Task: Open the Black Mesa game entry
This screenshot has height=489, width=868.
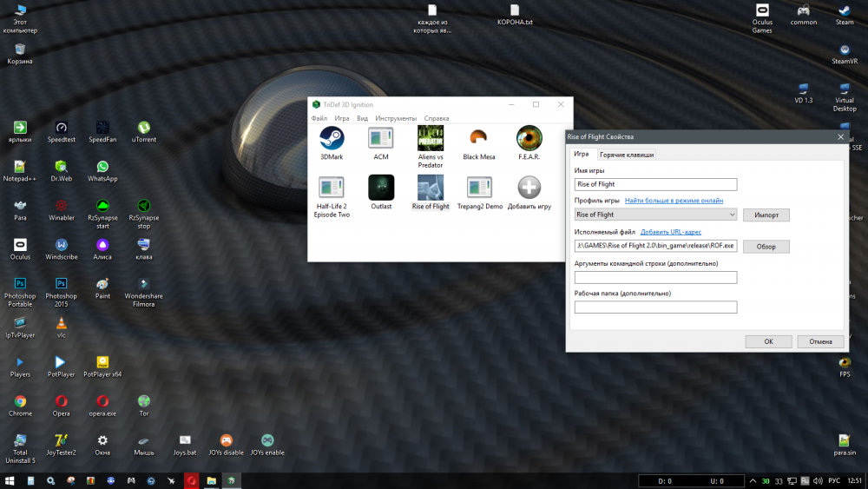Action: click(x=478, y=138)
